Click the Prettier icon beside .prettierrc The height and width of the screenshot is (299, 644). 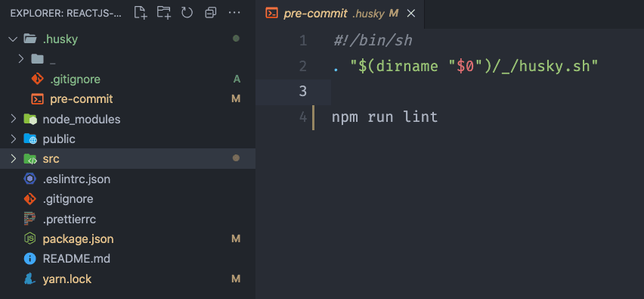30,219
